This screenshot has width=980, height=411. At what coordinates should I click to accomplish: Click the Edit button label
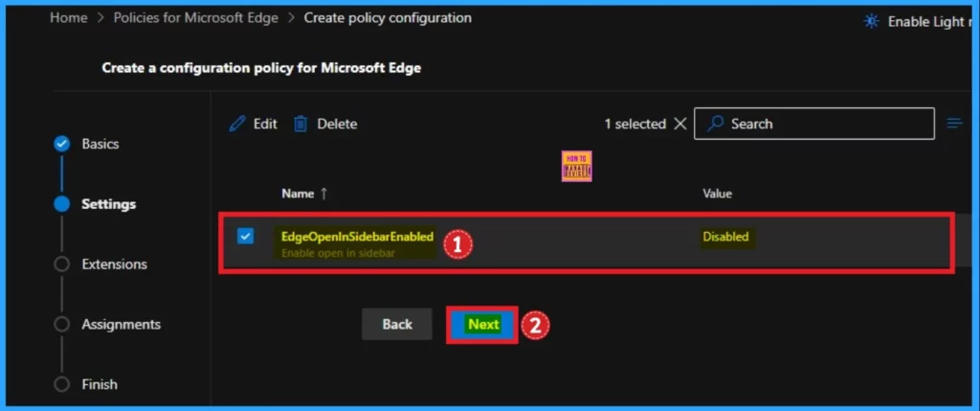(x=265, y=124)
